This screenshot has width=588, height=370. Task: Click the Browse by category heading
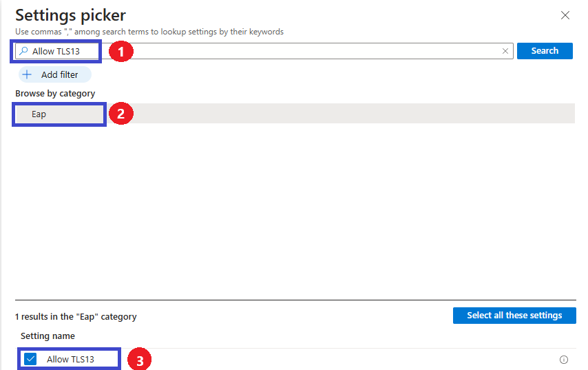click(x=55, y=94)
